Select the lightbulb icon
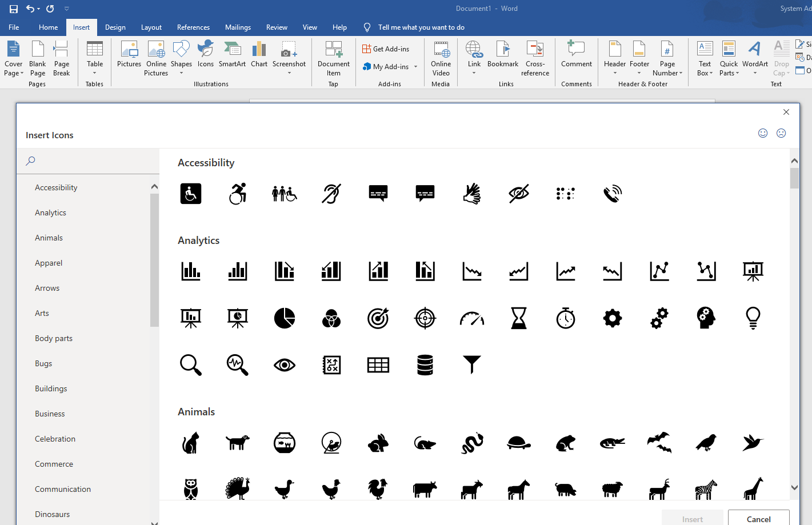The image size is (812, 525). (x=753, y=318)
